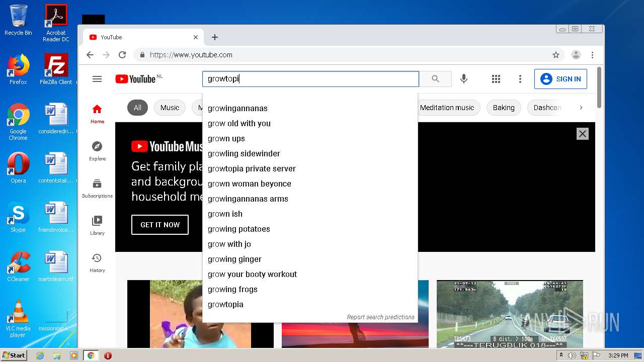Choose suggestion 'growing potatoes'
644x362 pixels.
310,229
